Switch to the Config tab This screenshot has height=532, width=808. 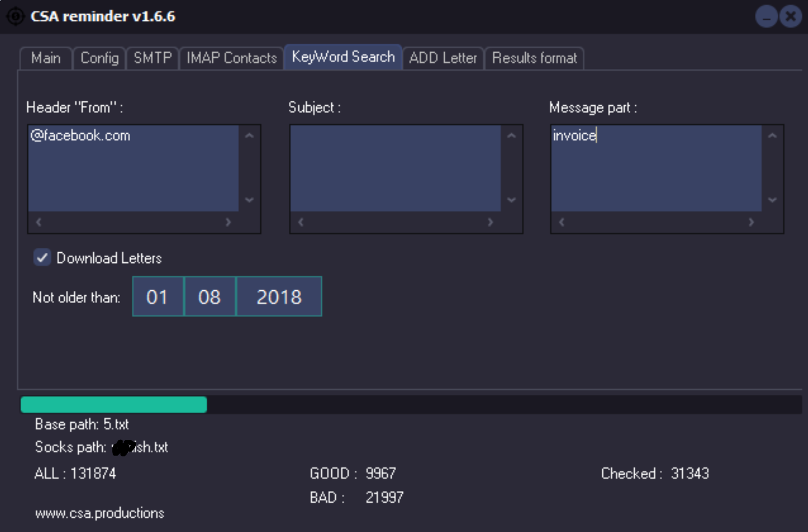pos(99,58)
